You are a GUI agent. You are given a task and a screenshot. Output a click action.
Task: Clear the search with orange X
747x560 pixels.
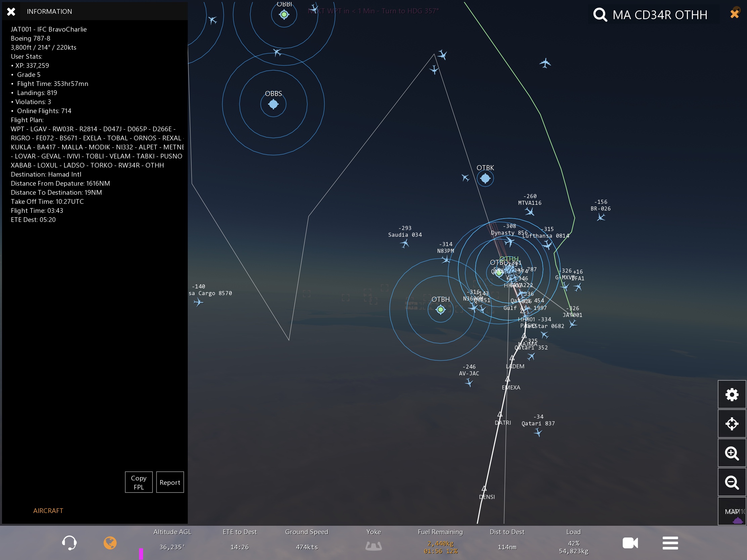click(734, 14)
